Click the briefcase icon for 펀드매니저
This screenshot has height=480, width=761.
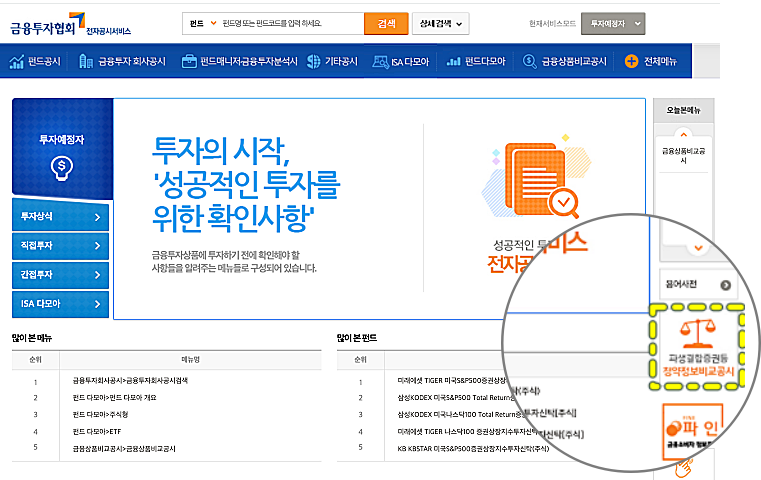click(189, 62)
